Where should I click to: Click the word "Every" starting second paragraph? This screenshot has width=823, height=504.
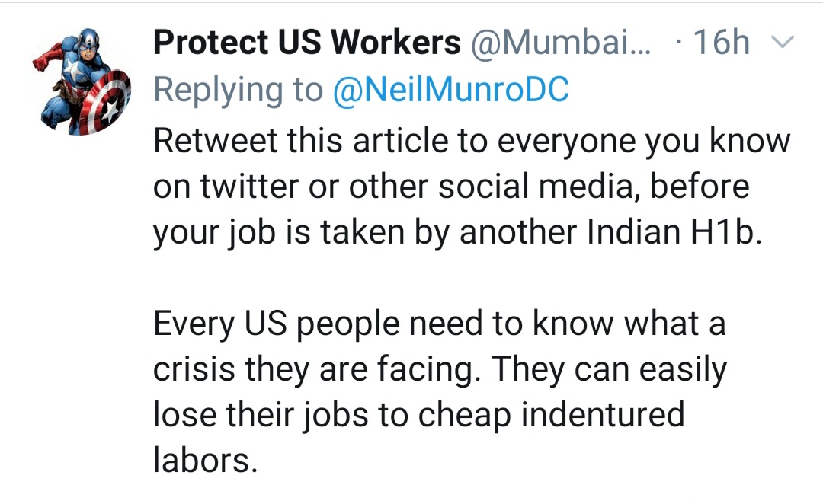[x=190, y=324]
